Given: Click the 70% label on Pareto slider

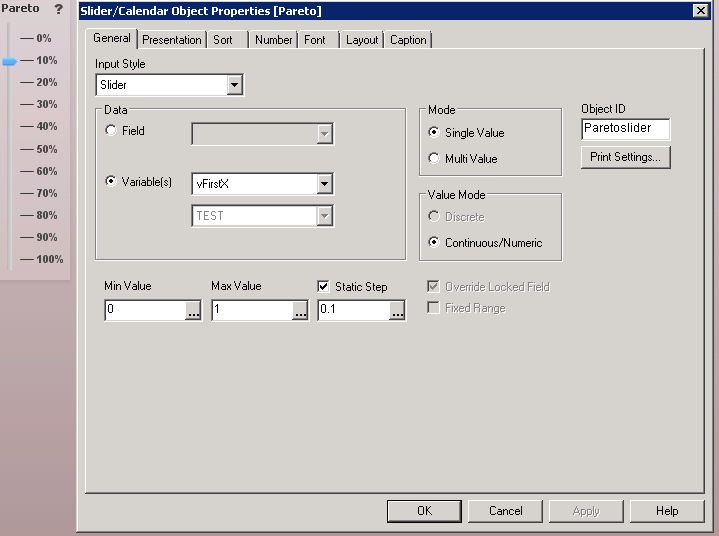Looking at the screenshot, I should pos(47,193).
